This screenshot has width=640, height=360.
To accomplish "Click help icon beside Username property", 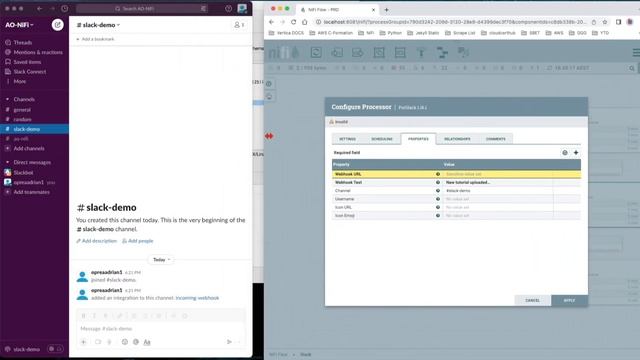I will click(438, 199).
